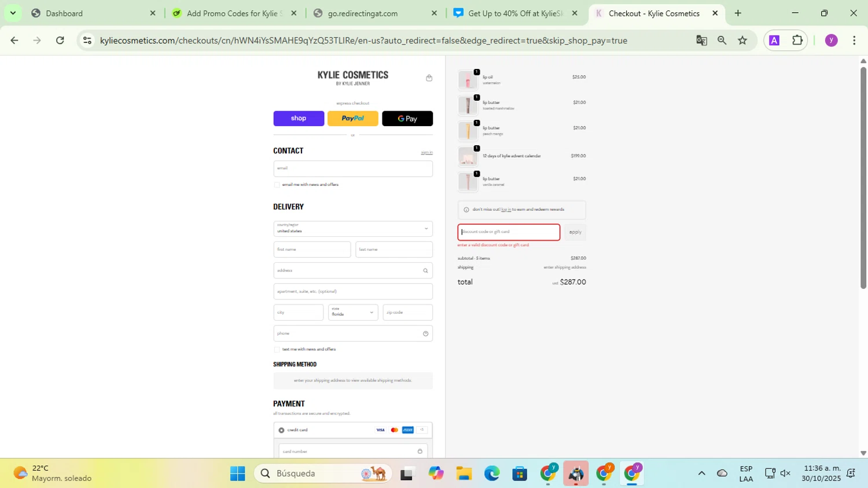Open the weather widget showing 22°C

tap(53, 474)
